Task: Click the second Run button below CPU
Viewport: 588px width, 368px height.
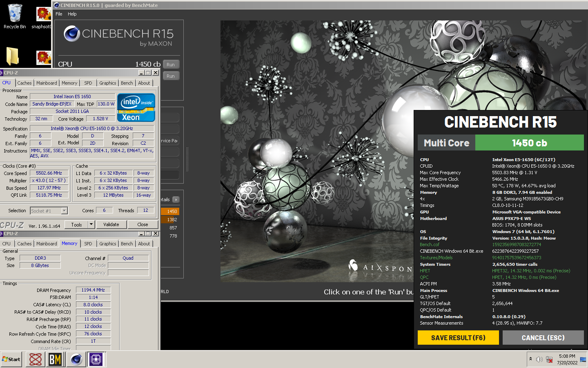Action: coord(171,76)
